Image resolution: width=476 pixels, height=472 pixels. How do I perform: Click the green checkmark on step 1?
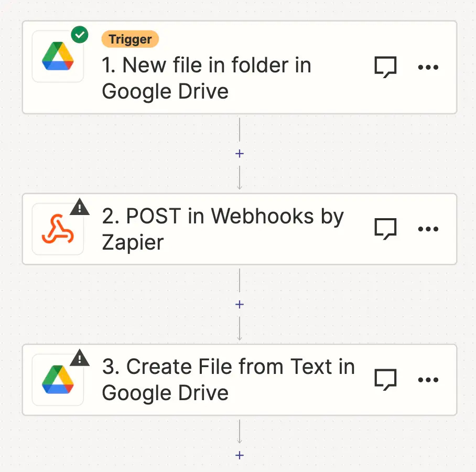coord(80,35)
